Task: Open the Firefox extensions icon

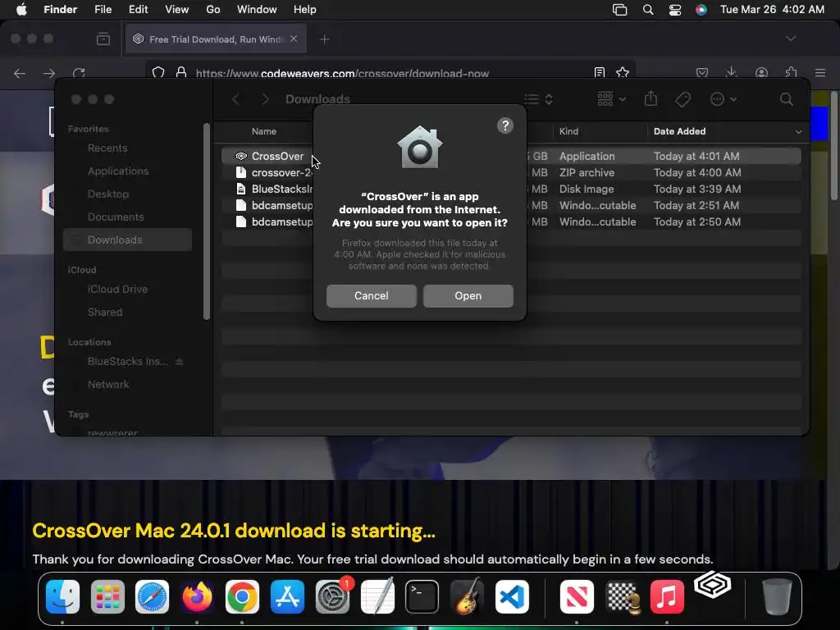Action: point(792,72)
